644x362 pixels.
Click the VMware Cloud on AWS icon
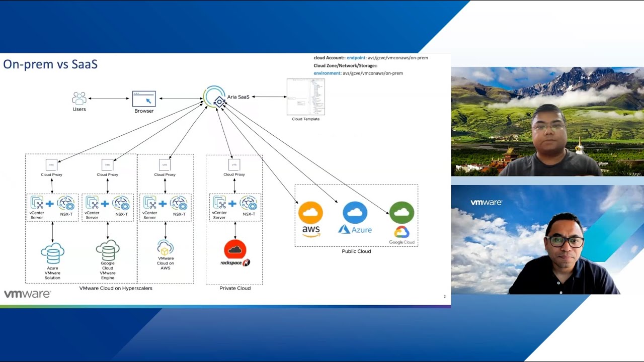pyautogui.click(x=165, y=248)
